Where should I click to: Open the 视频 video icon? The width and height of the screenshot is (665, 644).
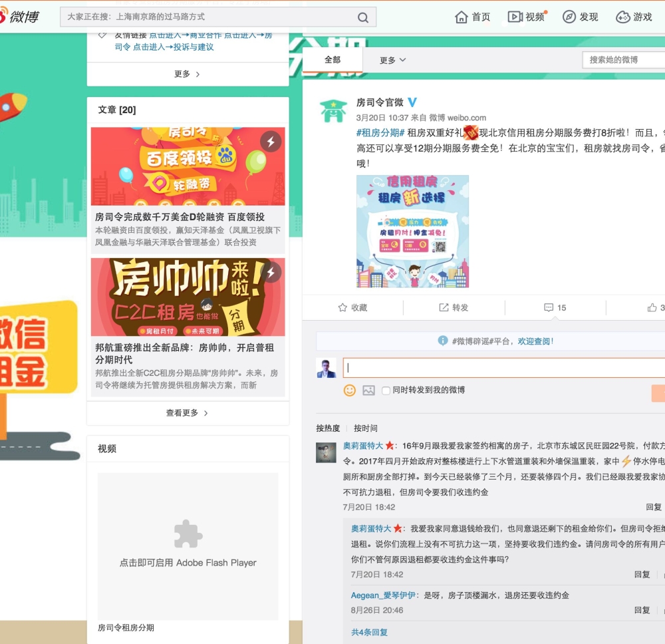pyautogui.click(x=515, y=17)
